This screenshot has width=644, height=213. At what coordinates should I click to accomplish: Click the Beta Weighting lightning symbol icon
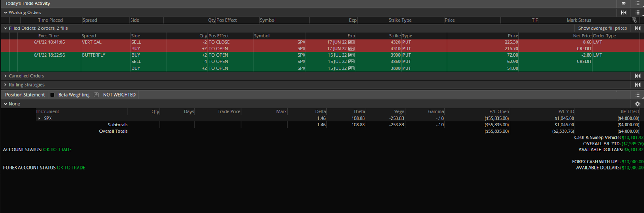pos(96,95)
